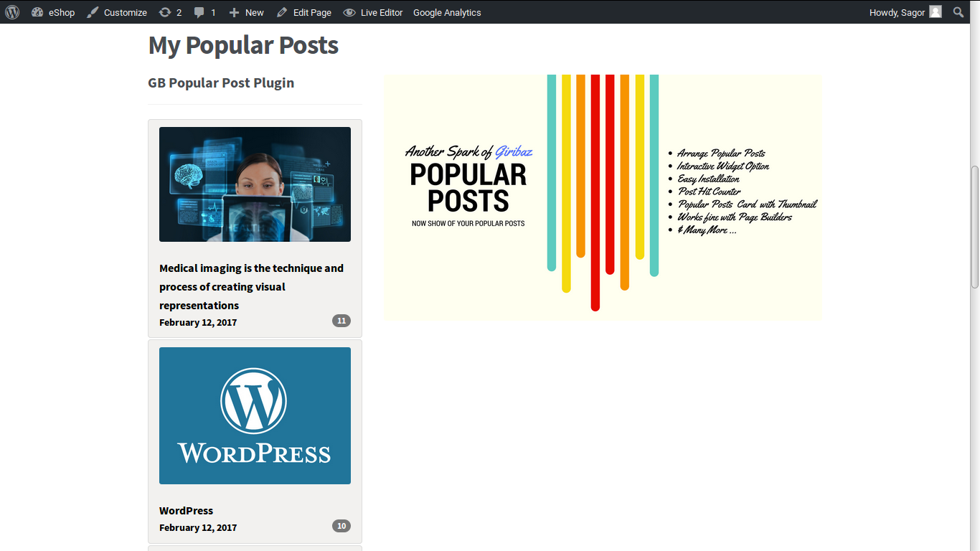Click the hit counter badge showing 11
Viewport: 980px width, 551px height.
point(341,321)
